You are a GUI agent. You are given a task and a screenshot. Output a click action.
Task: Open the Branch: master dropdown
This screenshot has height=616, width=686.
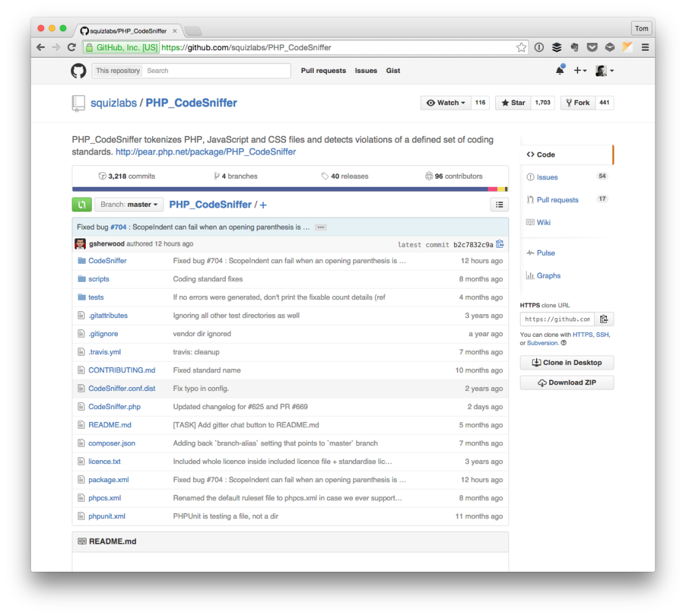click(129, 205)
